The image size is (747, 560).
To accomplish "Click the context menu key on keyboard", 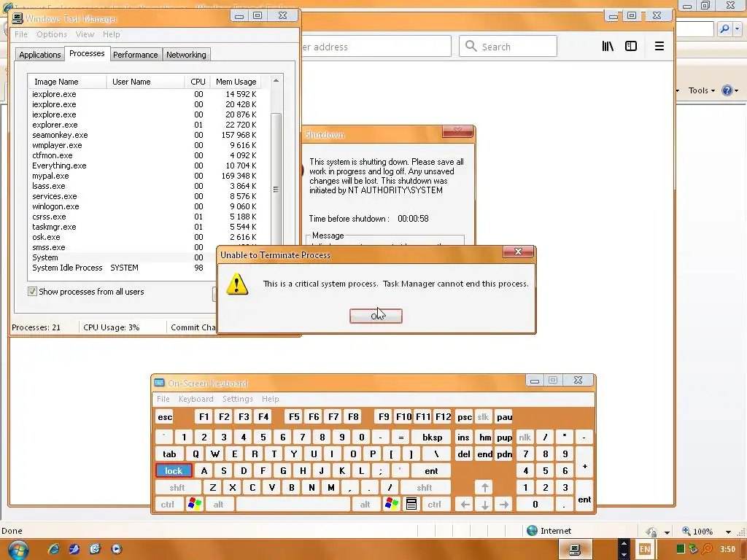I will click(x=411, y=504).
